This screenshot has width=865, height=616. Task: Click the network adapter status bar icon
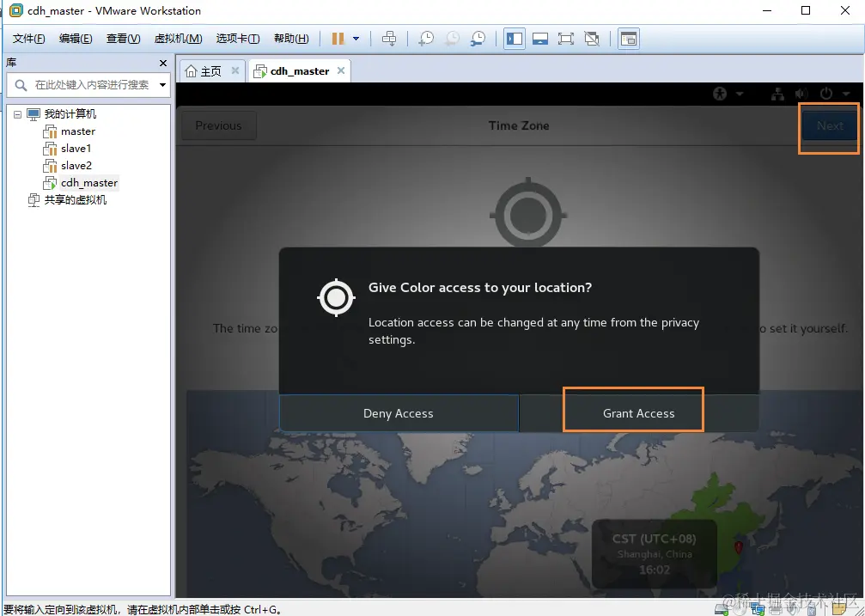pos(758,610)
